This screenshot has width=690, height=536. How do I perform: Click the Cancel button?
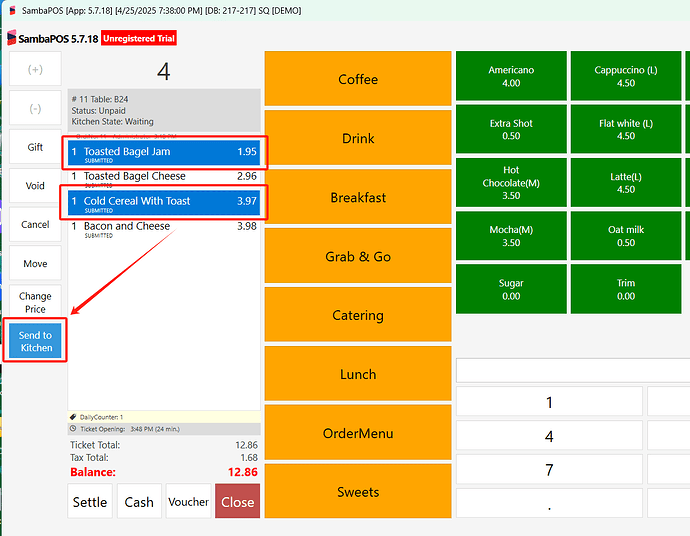tap(35, 224)
